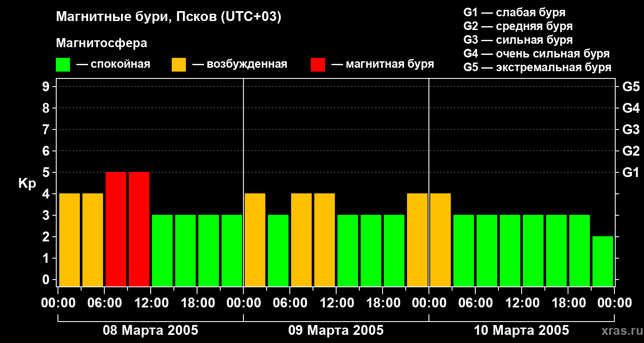Click the green «спокойная» legend swatch
644x343 pixels.
coord(63,65)
